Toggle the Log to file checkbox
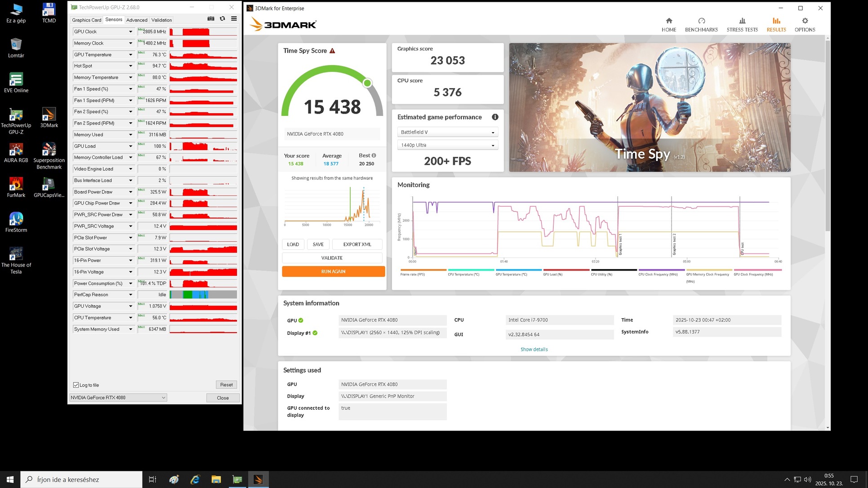The image size is (868, 488). pyautogui.click(x=76, y=385)
